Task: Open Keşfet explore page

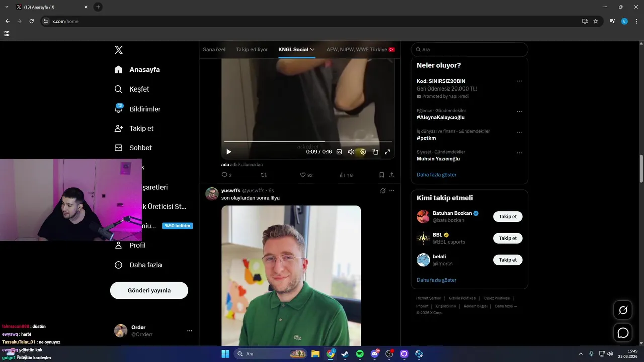Action: 132,89
